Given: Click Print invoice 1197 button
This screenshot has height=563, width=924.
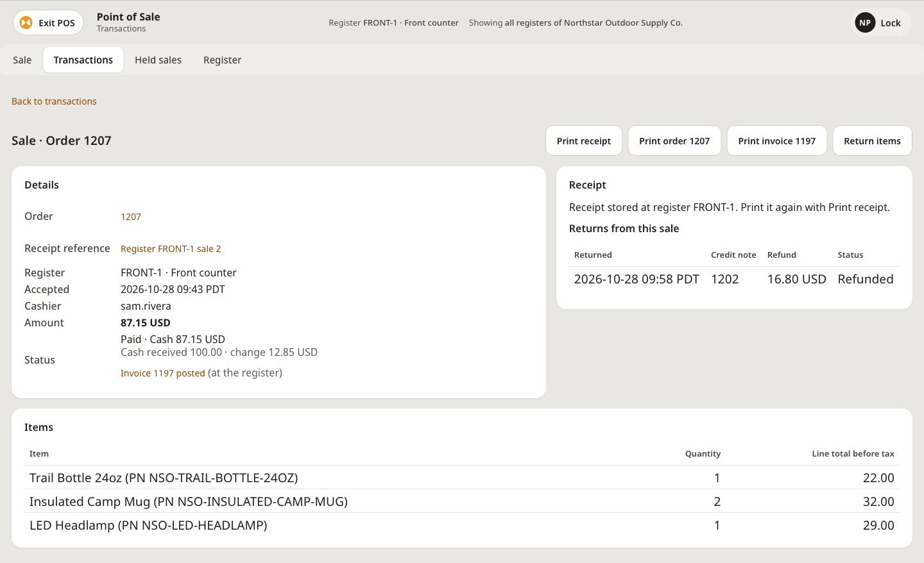Looking at the screenshot, I should point(776,140).
